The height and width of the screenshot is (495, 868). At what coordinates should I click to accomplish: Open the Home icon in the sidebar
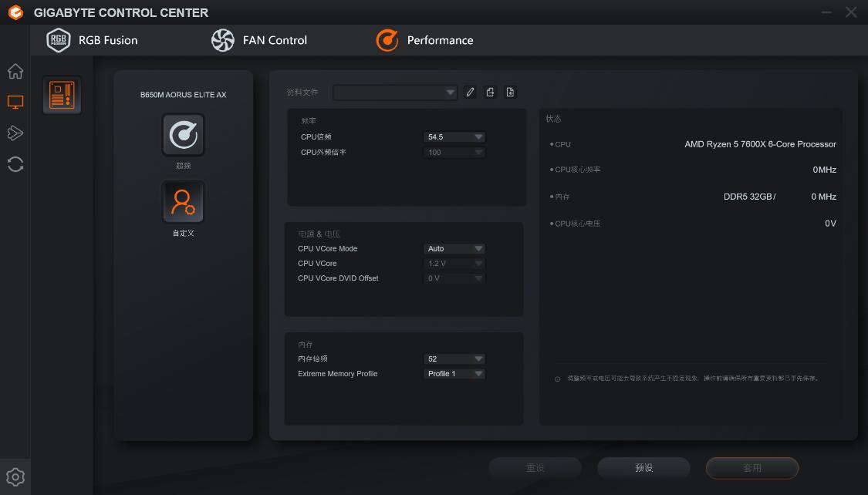[x=15, y=71]
